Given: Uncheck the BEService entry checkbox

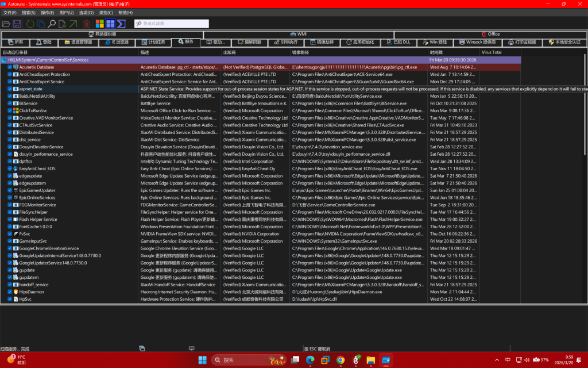Looking at the screenshot, I should 10,103.
